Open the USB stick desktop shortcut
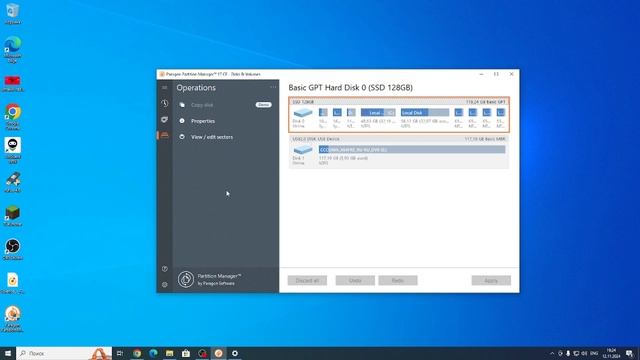 pyautogui.click(x=13, y=182)
